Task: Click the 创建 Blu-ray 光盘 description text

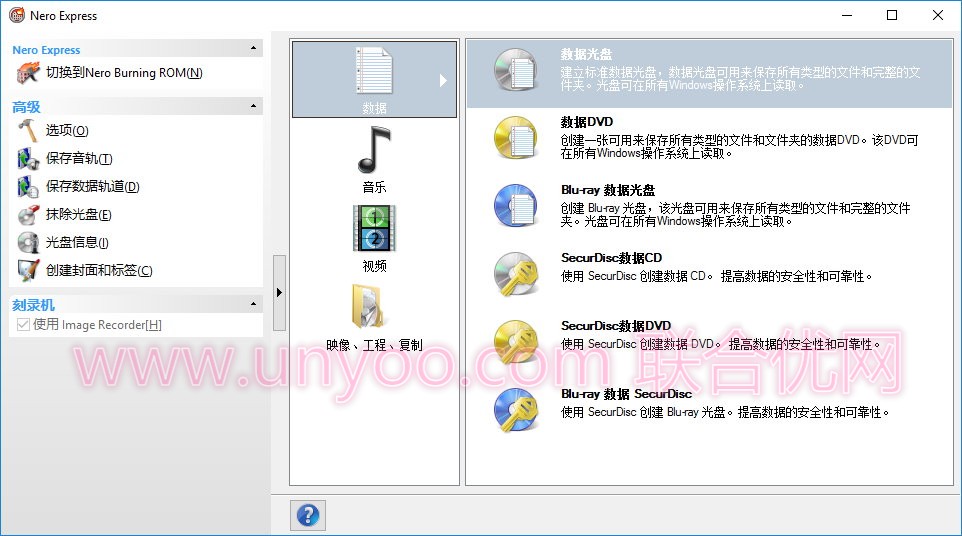Action: pos(735,215)
